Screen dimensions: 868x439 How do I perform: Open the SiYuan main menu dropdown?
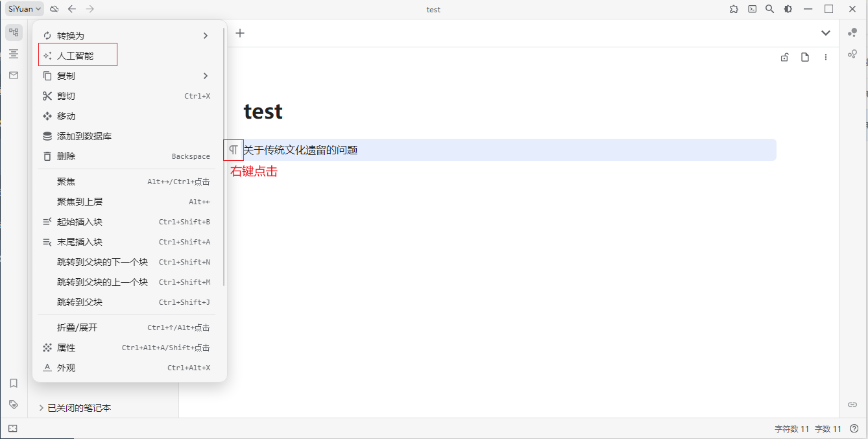25,9
